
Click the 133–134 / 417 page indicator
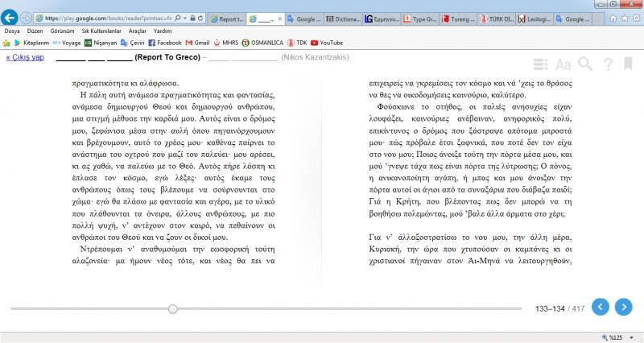(559, 308)
